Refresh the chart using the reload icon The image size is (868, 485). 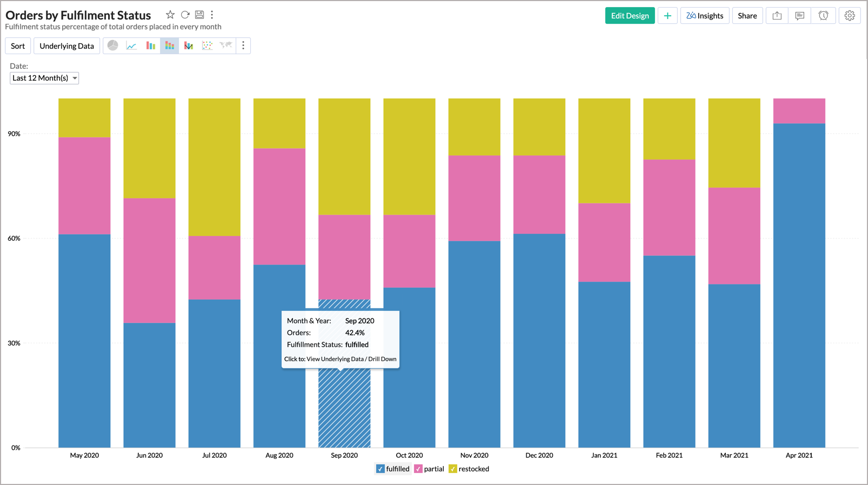point(185,15)
